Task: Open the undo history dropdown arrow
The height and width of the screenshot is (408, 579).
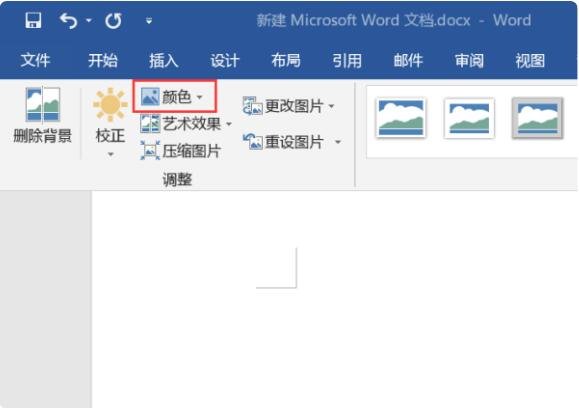Action: (x=89, y=20)
